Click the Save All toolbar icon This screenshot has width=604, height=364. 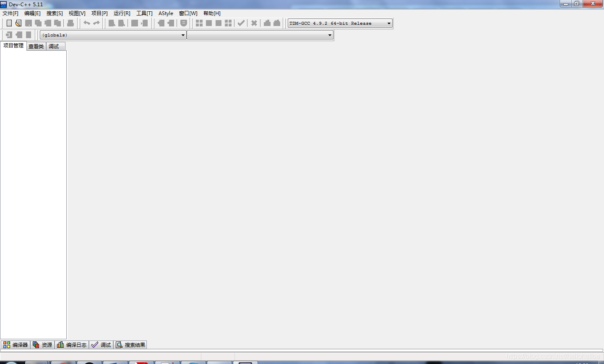tap(38, 23)
